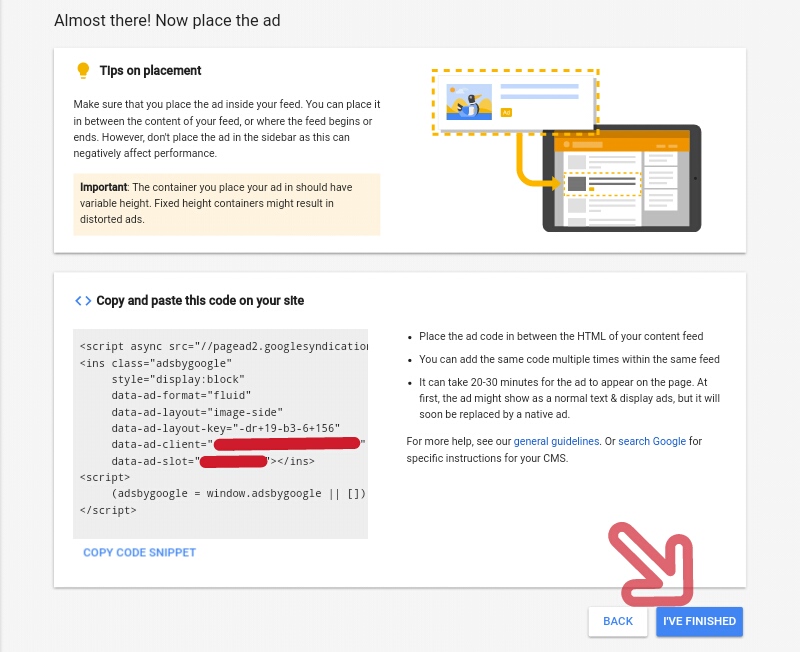
Task: Click the data-ad-layout-key code line
Action: (x=226, y=429)
